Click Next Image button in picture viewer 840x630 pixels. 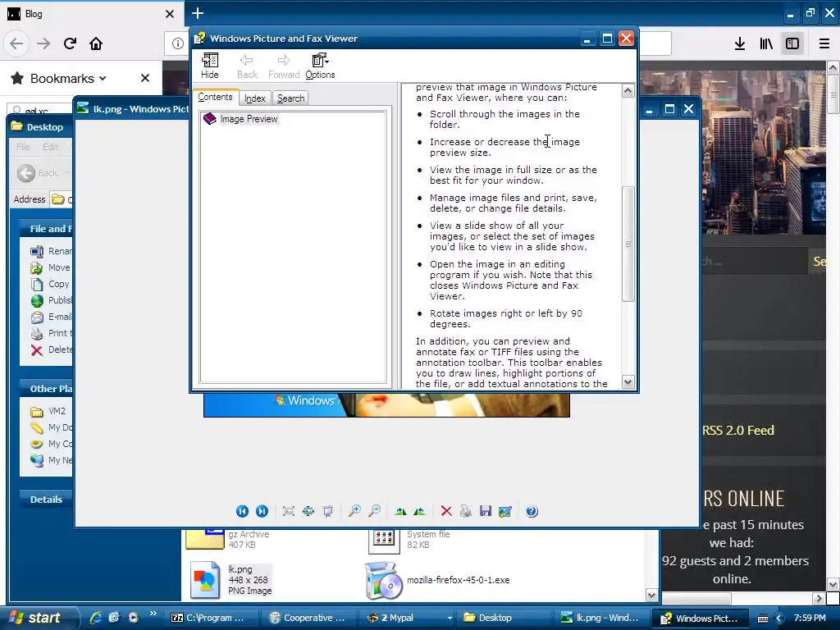coord(262,511)
